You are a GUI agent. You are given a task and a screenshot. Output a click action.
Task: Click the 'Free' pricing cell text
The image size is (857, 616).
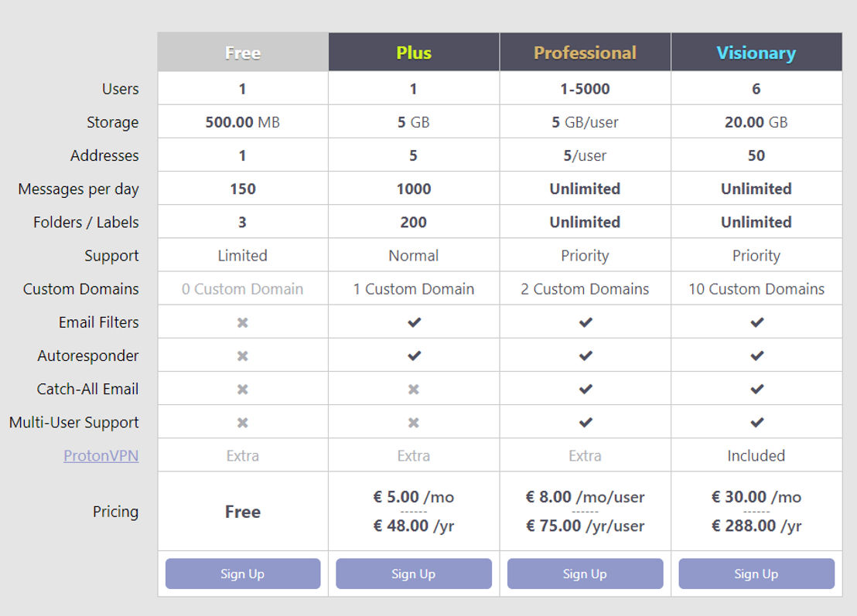pos(243,512)
